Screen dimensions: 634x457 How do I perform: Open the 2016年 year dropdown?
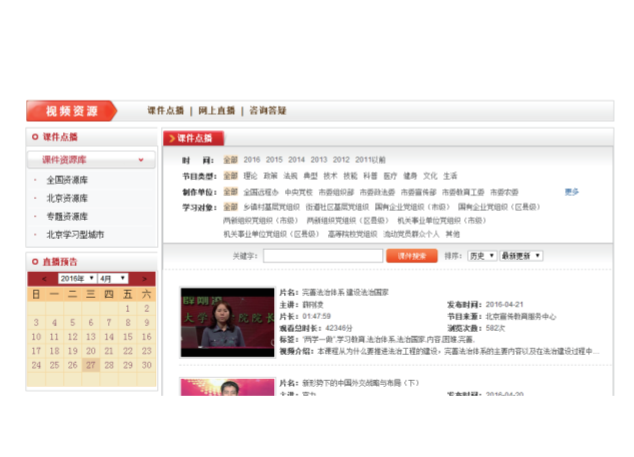(76, 278)
